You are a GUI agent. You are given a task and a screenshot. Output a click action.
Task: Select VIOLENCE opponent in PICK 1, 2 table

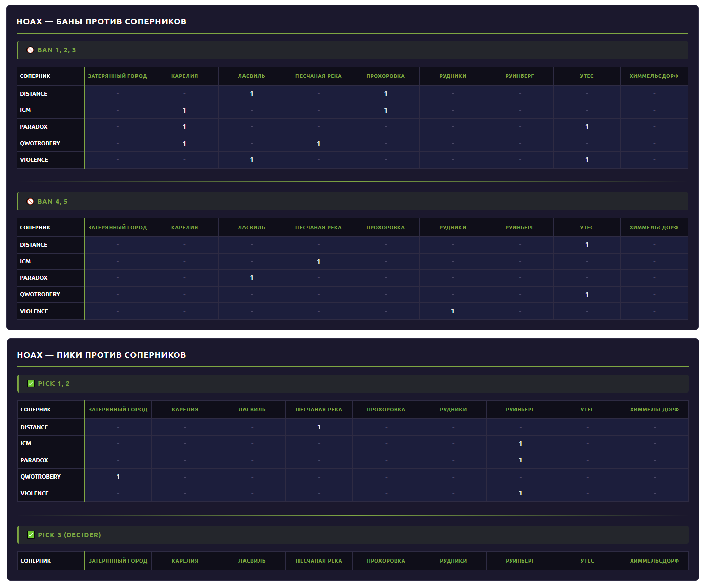[35, 494]
